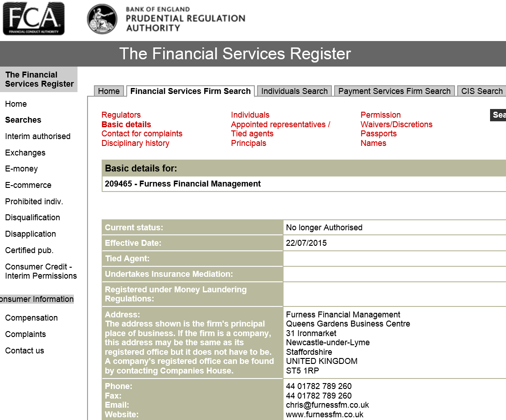Click The Financial Services Register sidebar heading
The image size is (506, 420).
pyautogui.click(x=39, y=79)
